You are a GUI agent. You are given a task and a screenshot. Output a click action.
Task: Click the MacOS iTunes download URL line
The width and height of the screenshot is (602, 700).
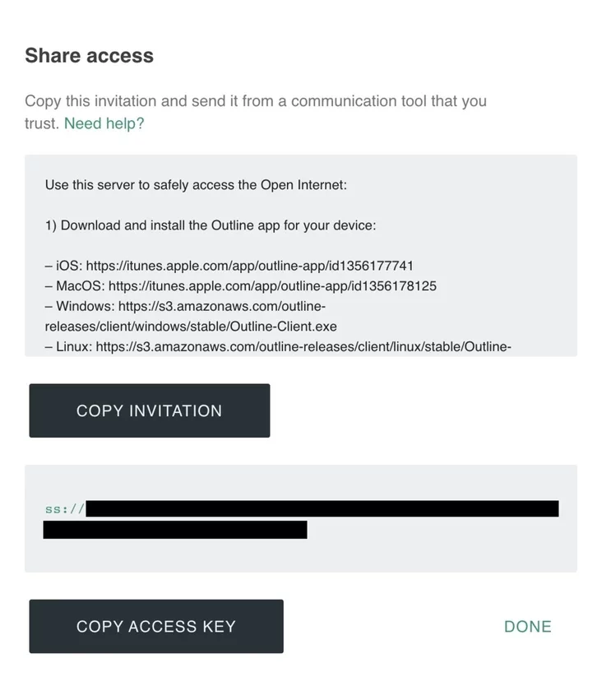240,286
